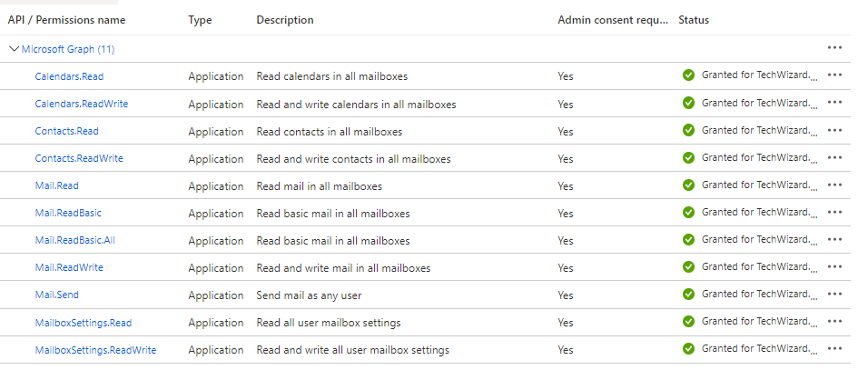Click the Admin consent required column header
Image resolution: width=868 pixels, height=380 pixels.
tap(612, 20)
